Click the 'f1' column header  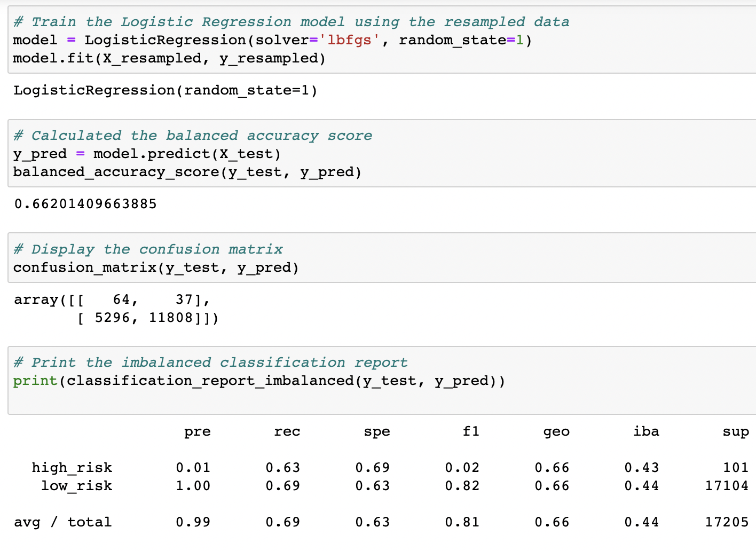click(471, 431)
